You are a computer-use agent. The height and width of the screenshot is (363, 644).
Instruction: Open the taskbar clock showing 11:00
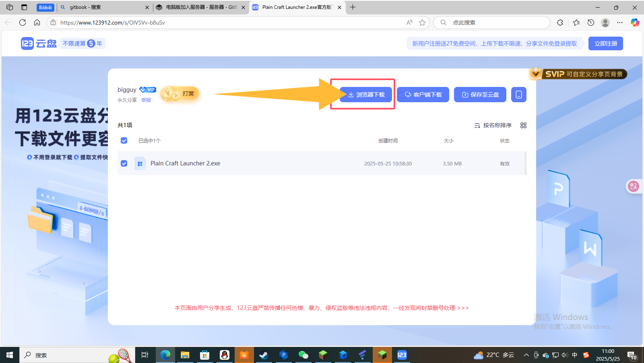pos(608,355)
